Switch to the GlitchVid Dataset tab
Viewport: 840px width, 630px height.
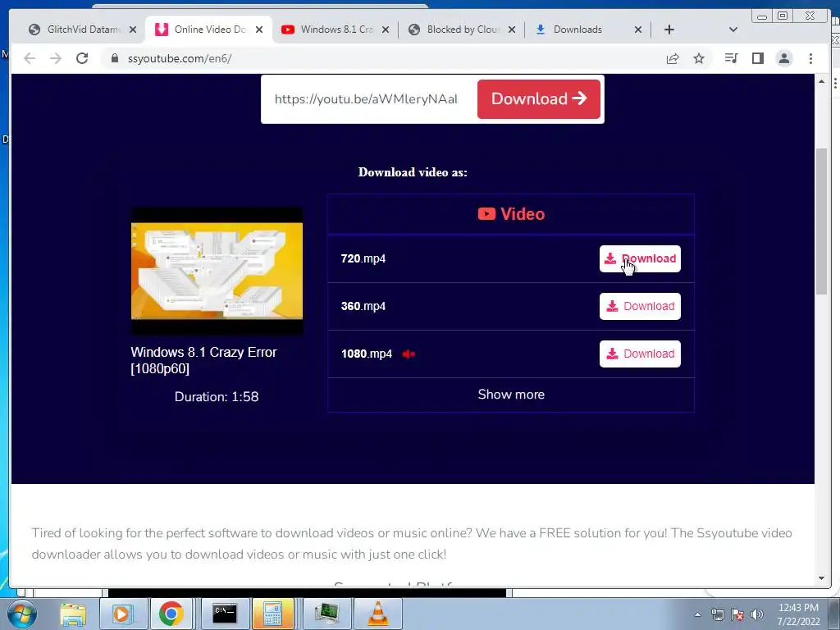tap(83, 30)
